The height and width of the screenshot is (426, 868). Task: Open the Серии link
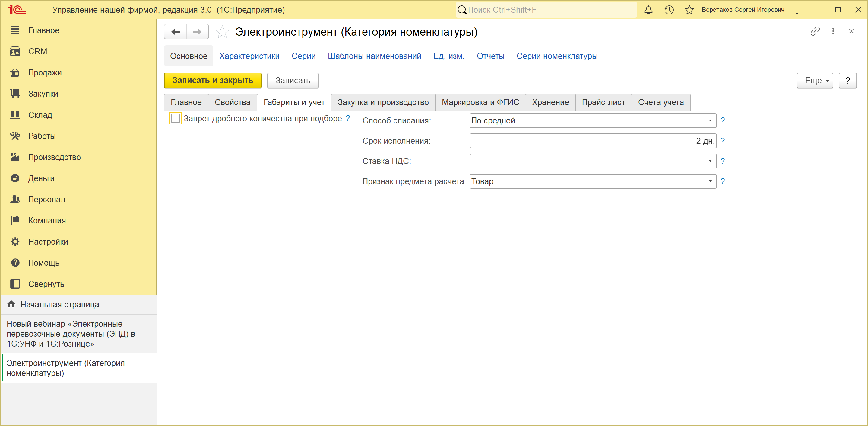[304, 56]
